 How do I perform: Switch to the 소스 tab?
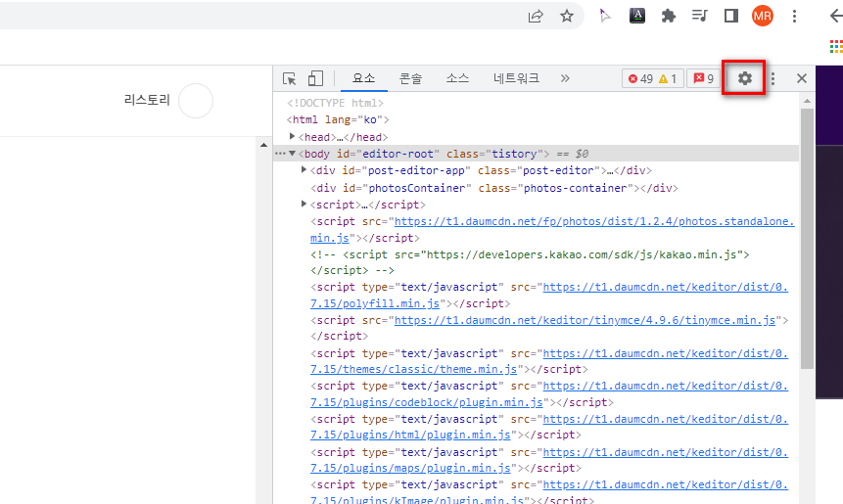point(457,78)
